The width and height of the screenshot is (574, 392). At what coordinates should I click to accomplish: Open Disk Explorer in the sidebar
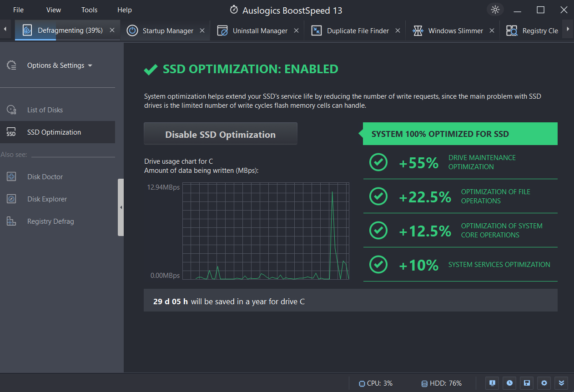coord(46,199)
